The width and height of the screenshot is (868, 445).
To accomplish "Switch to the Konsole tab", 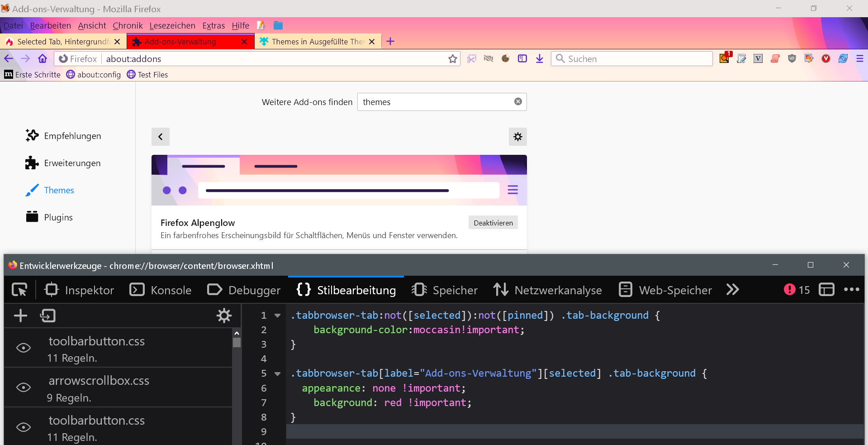I will (161, 290).
